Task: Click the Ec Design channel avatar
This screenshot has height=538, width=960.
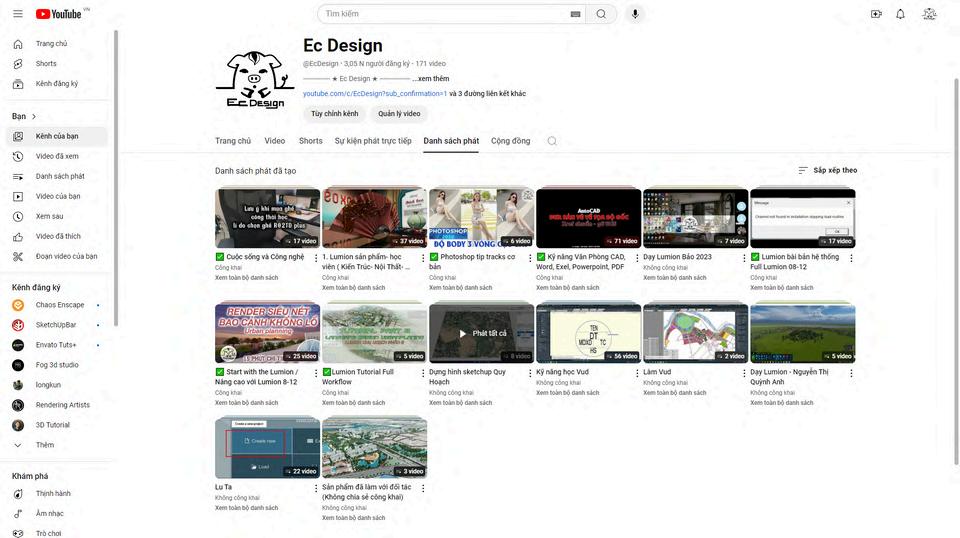Action: [255, 80]
